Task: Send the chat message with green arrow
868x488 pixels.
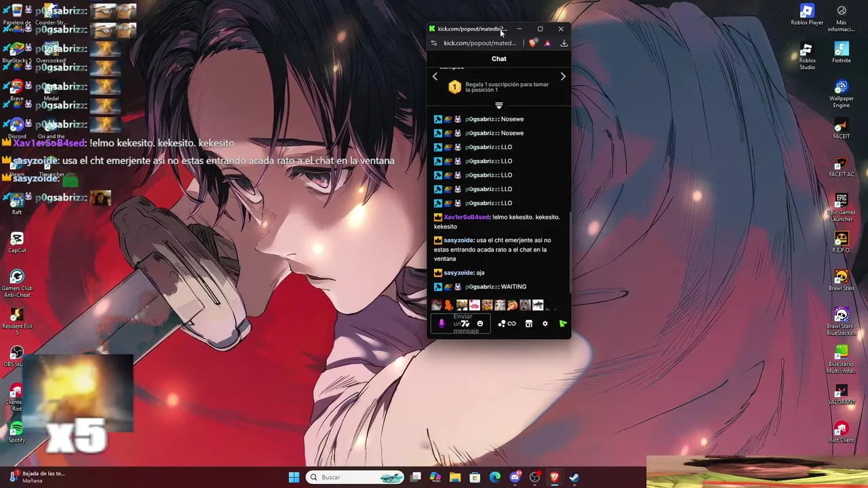Action: click(x=562, y=324)
